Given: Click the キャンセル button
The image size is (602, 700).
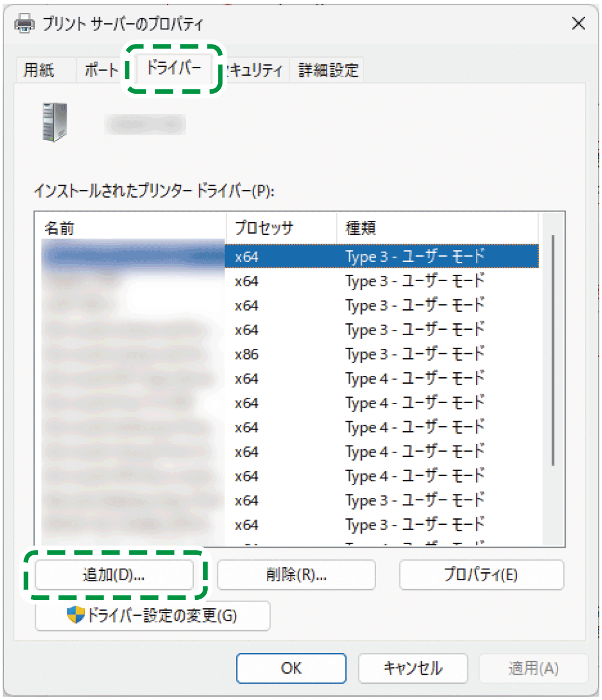Looking at the screenshot, I should coord(413,668).
